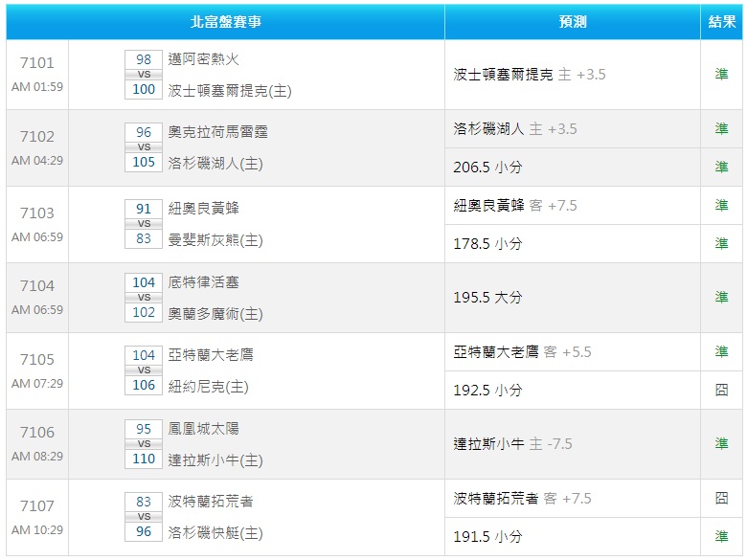Image resolution: width=747 pixels, height=560 pixels.
Task: Click team name 曼斐斯灰熊(主)
Action: tap(215, 240)
